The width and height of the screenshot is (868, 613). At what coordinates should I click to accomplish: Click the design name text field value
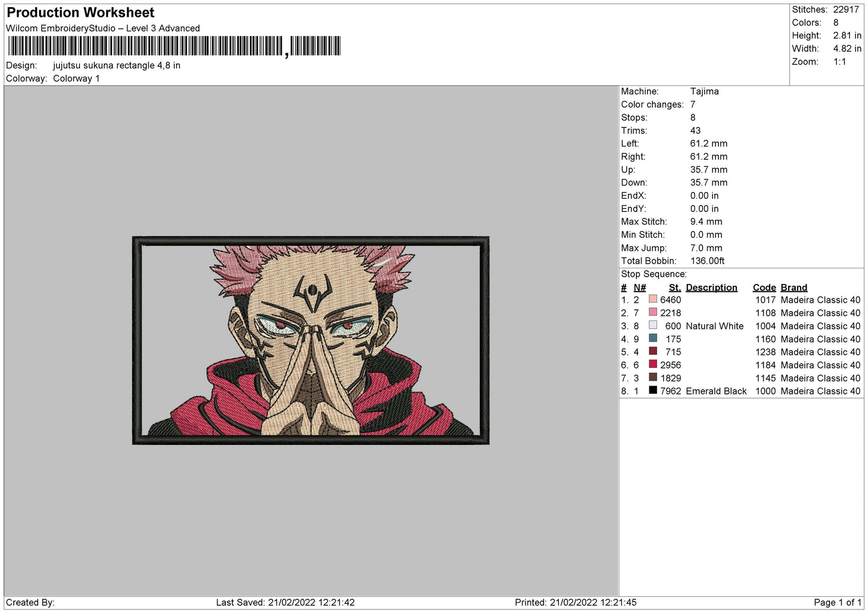pos(117,65)
